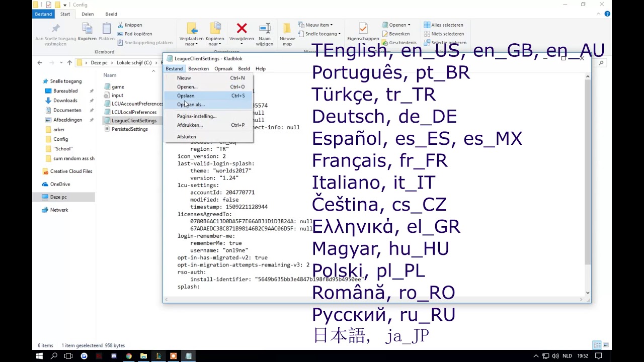
Task: Create Nieuwe map via ribbon
Action: tap(287, 34)
